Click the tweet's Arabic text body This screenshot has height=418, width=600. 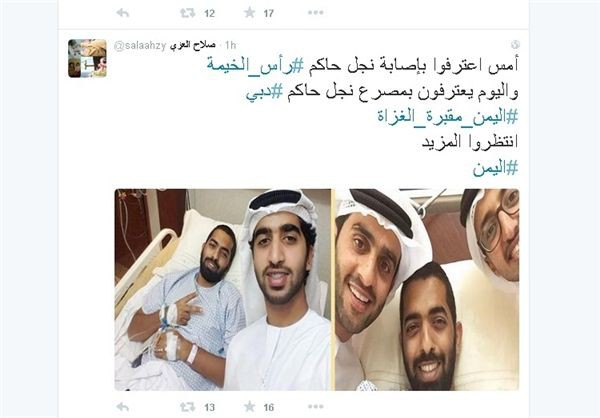point(363,117)
